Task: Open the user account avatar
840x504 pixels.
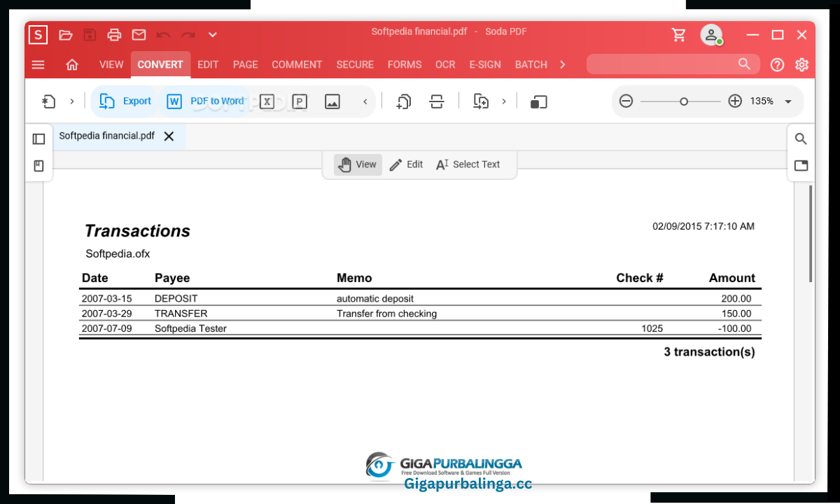Action: click(x=711, y=35)
